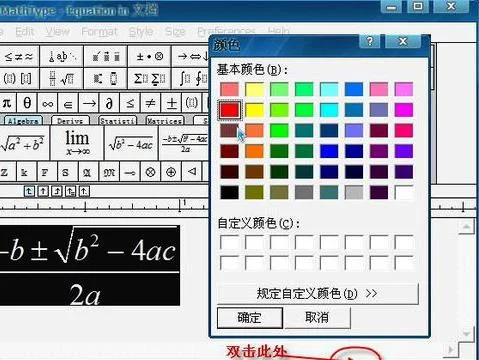This screenshot has width=479, height=360.
Task: Choose the orange swatch in fourth row
Action: pos(254,151)
